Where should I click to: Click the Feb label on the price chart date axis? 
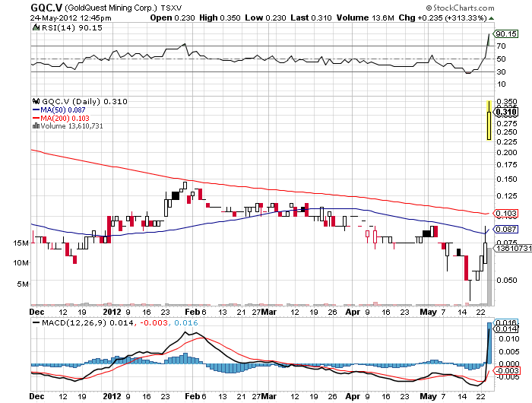click(192, 312)
